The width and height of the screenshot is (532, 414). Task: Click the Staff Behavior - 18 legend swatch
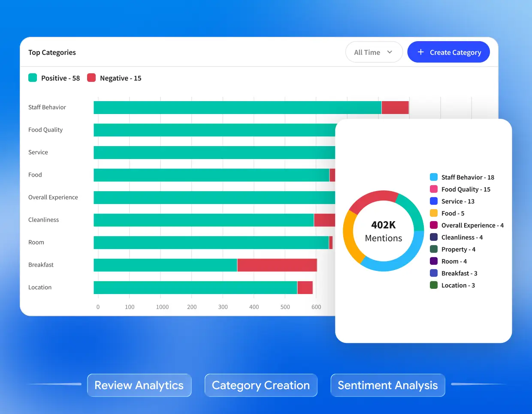[x=434, y=177]
